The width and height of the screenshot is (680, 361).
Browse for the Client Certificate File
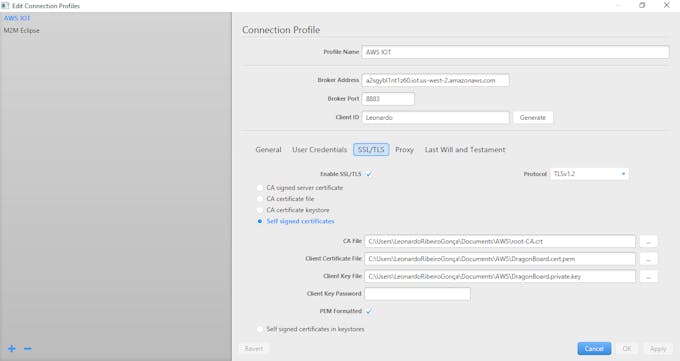click(x=648, y=259)
